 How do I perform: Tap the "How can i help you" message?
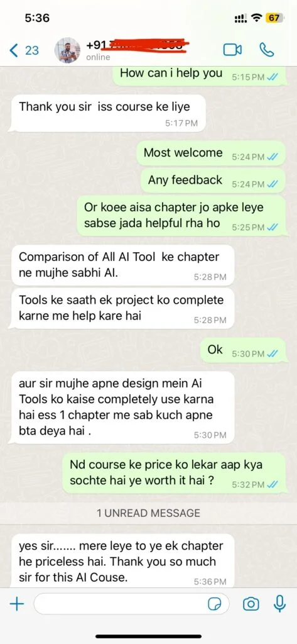(x=198, y=75)
